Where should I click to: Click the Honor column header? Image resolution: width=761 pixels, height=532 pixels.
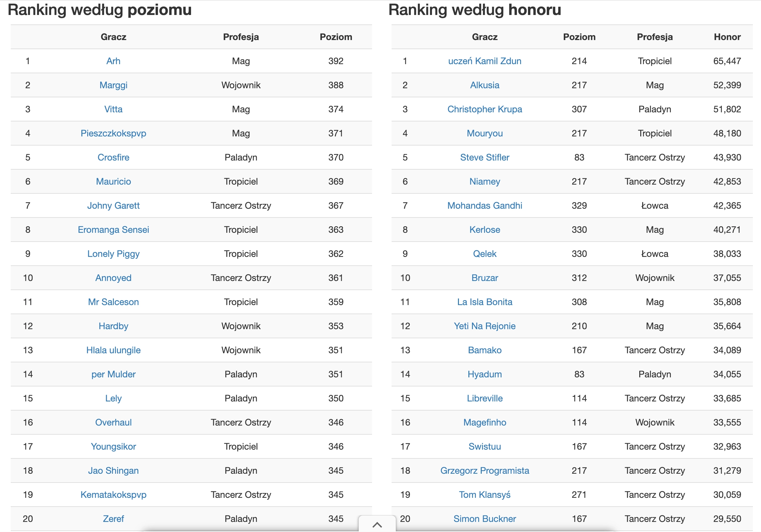[727, 37]
